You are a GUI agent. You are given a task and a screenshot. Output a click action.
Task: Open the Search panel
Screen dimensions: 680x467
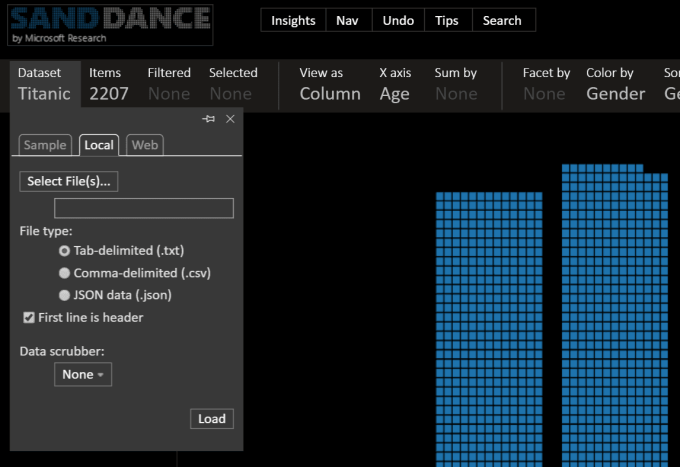pos(502,20)
